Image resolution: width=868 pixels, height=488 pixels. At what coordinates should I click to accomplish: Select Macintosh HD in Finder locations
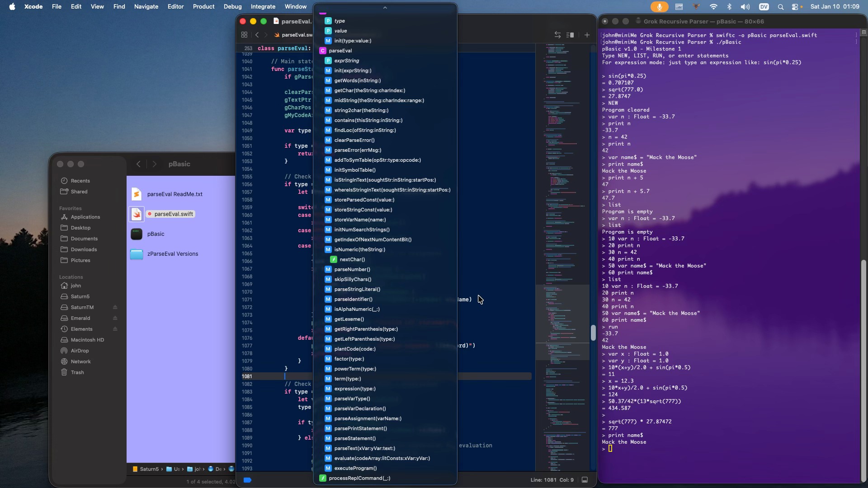88,340
